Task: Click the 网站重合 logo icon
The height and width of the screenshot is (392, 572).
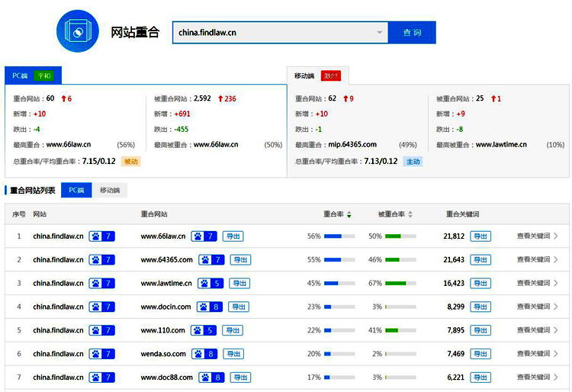Action: pos(78,32)
